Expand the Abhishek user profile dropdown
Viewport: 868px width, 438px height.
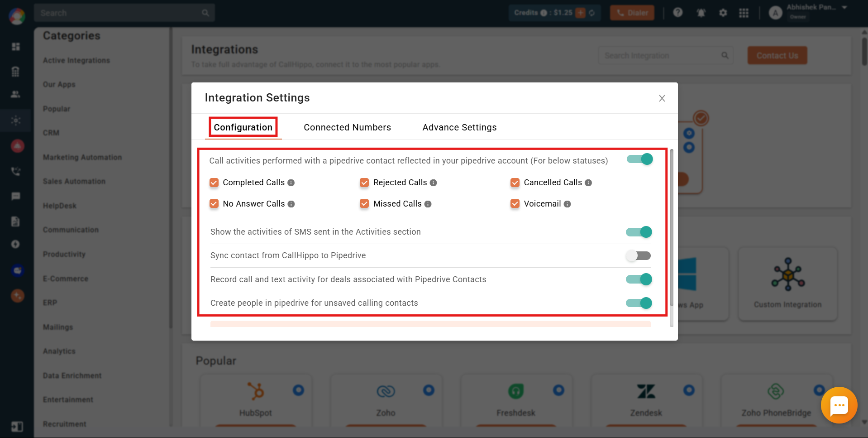click(x=844, y=8)
